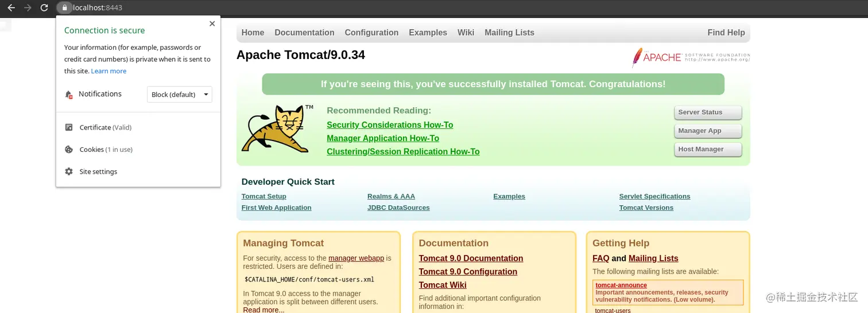Click the Apache Tomcat/9.0.34 heading

click(x=301, y=55)
